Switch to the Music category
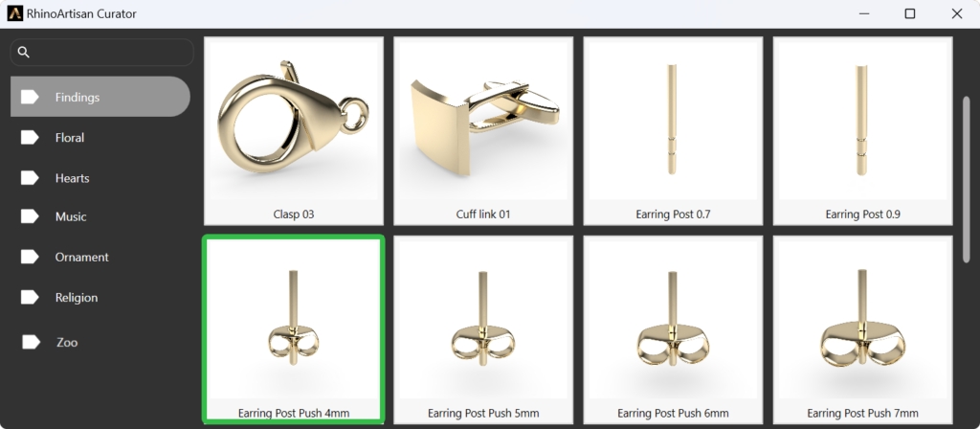This screenshot has height=429, width=980. (x=100, y=216)
